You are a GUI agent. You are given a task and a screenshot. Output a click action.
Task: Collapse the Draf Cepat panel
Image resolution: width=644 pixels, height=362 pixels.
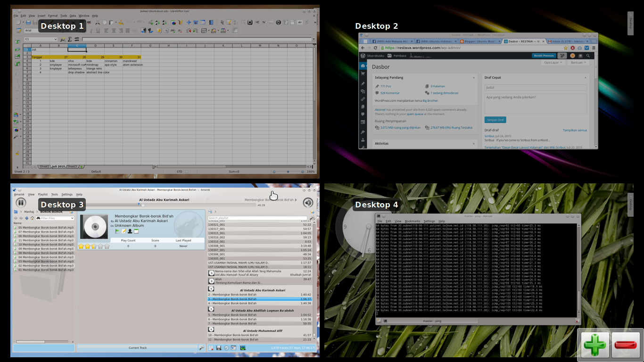click(586, 77)
